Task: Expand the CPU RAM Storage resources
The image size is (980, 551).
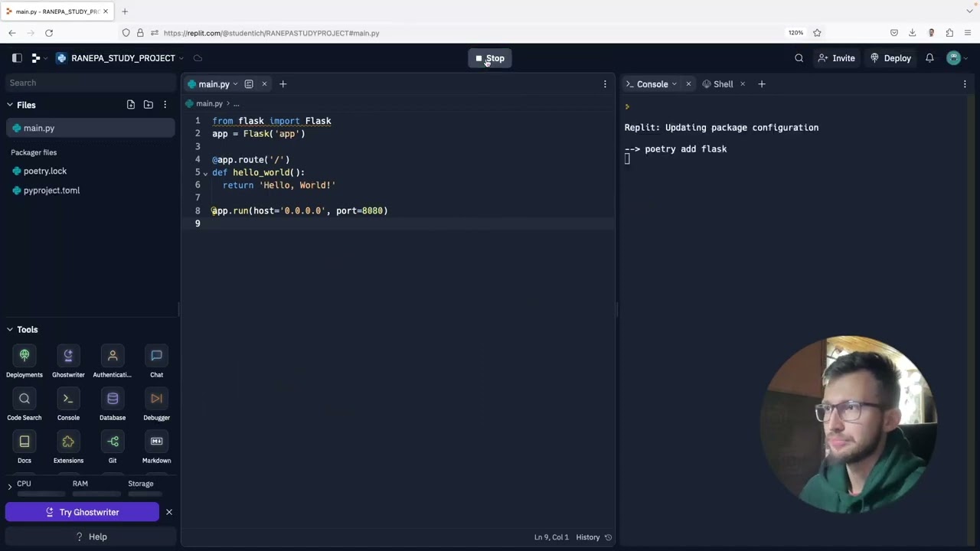Action: 10,486
